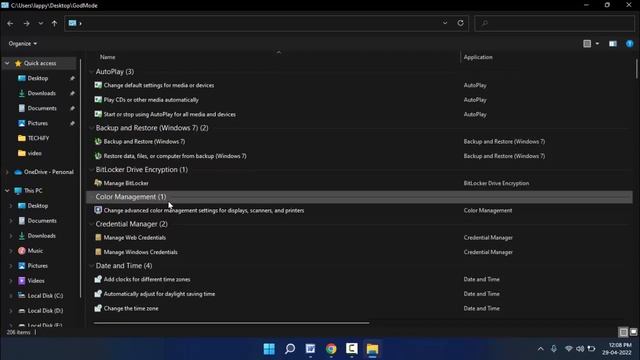Collapse the AutoPlay (3) group
Image resolution: width=640 pixels, height=360 pixels.
tap(91, 72)
